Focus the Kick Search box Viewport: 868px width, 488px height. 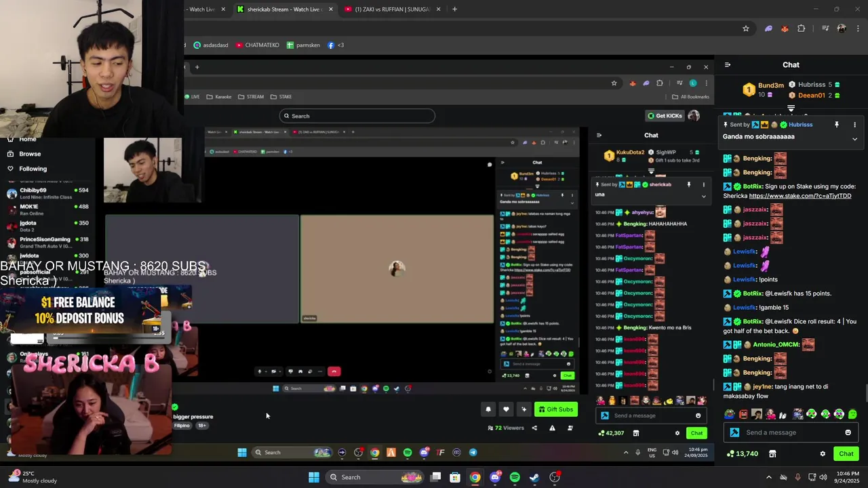(357, 116)
